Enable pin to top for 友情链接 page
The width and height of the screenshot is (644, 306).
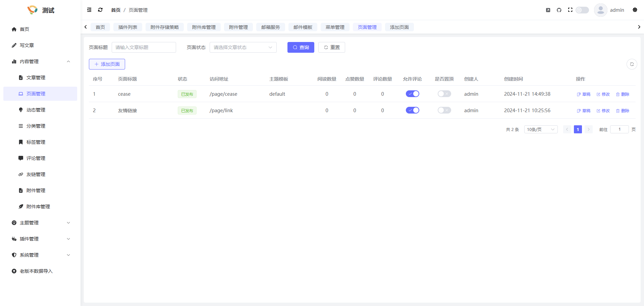(x=444, y=111)
